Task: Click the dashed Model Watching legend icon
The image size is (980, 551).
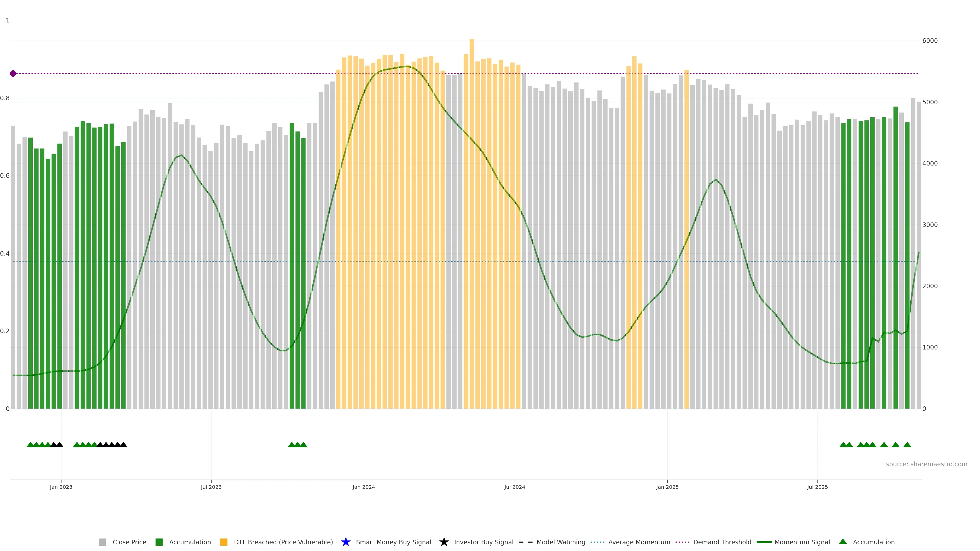Action: (525, 542)
